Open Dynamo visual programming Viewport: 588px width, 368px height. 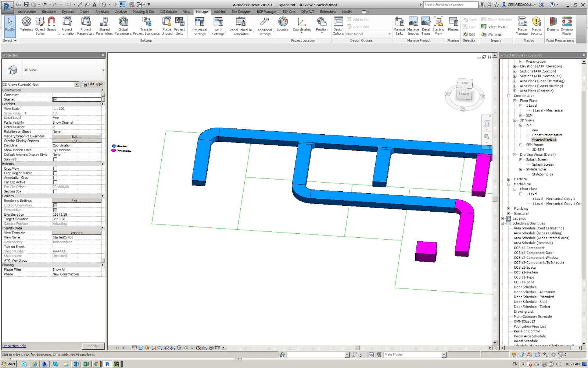[x=552, y=24]
